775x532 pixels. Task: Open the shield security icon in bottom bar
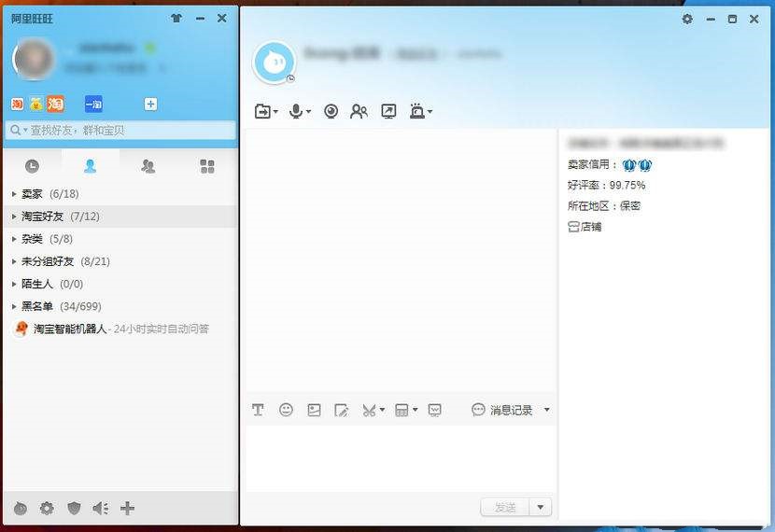click(74, 508)
